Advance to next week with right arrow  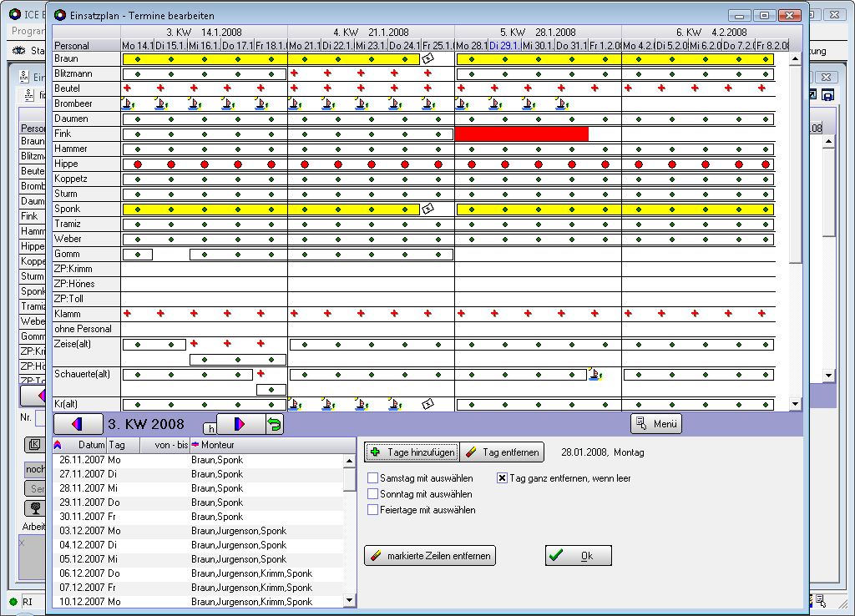(240, 424)
